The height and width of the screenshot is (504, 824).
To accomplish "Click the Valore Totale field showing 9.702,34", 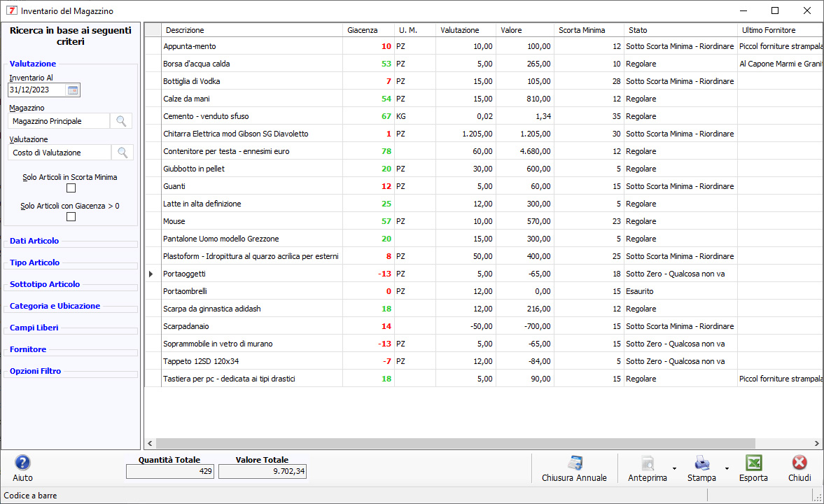I will [263, 471].
